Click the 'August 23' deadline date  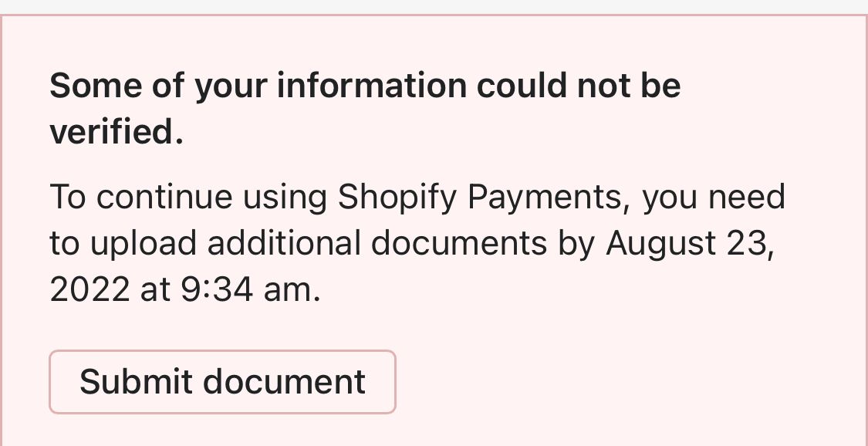point(687,244)
